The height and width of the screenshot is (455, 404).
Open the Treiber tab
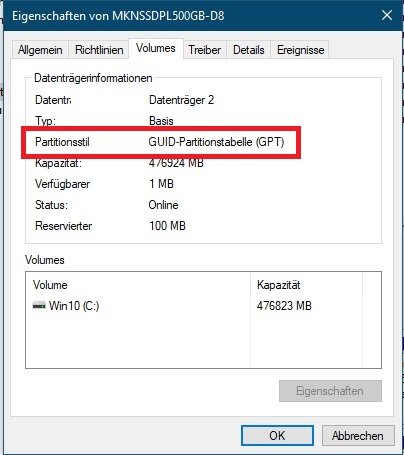pyautogui.click(x=204, y=50)
